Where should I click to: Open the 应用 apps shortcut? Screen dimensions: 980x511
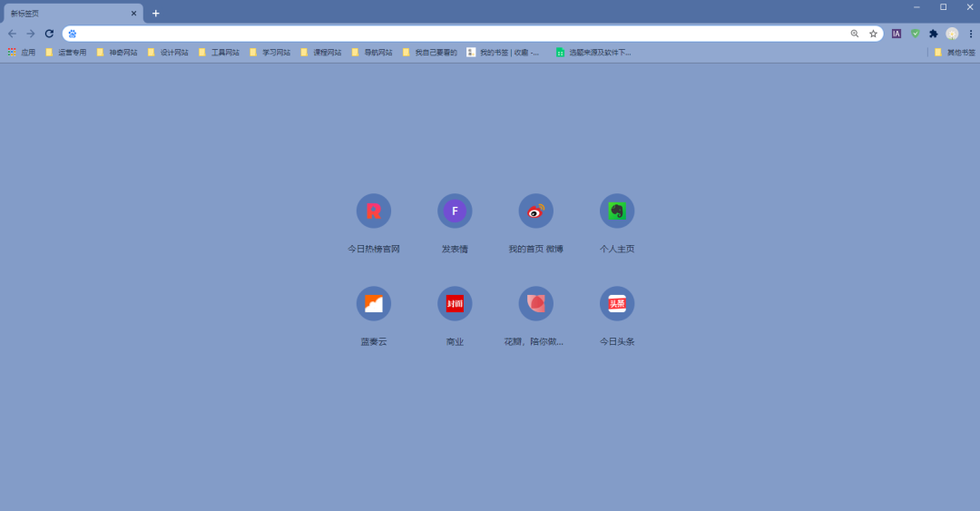pos(22,53)
